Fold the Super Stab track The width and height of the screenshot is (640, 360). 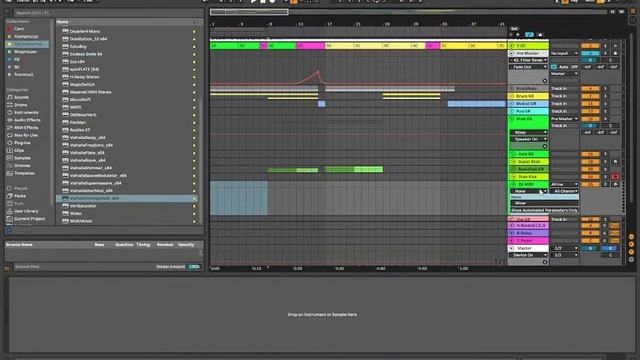[514, 162]
